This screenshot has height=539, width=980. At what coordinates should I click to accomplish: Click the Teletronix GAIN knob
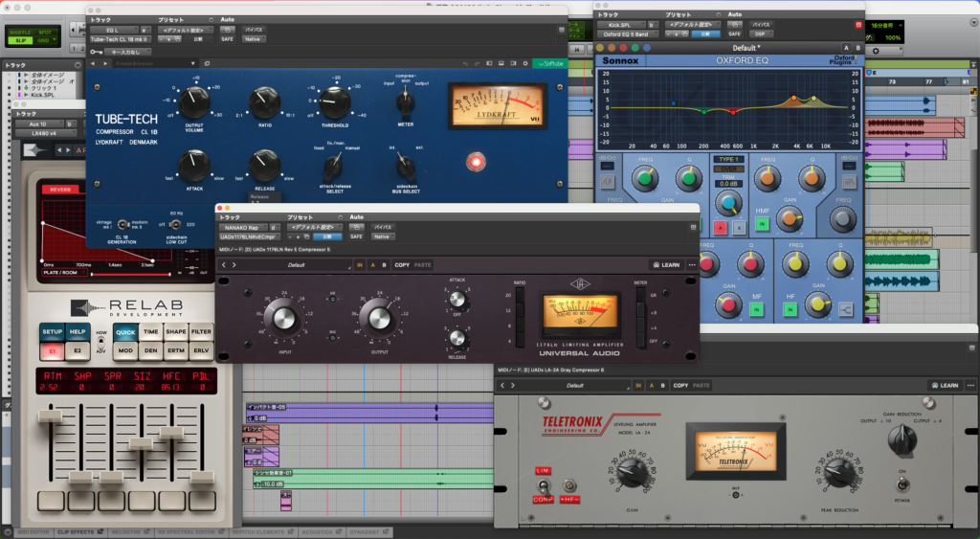click(x=633, y=471)
